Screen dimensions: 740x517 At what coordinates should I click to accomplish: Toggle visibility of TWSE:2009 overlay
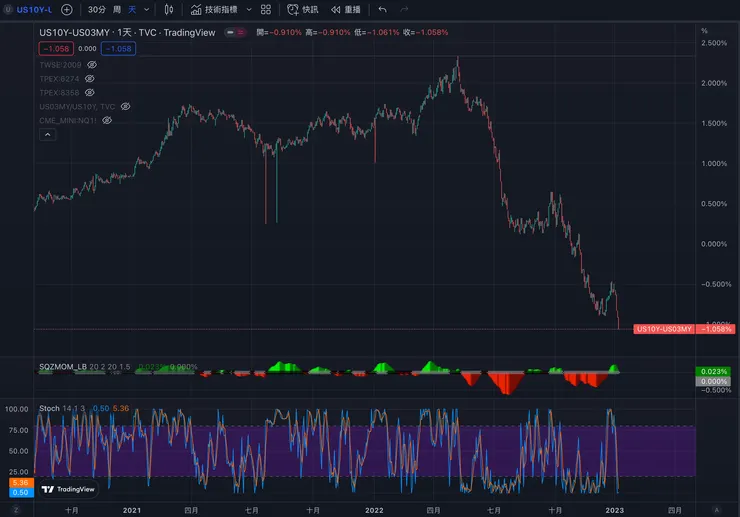[x=92, y=65]
